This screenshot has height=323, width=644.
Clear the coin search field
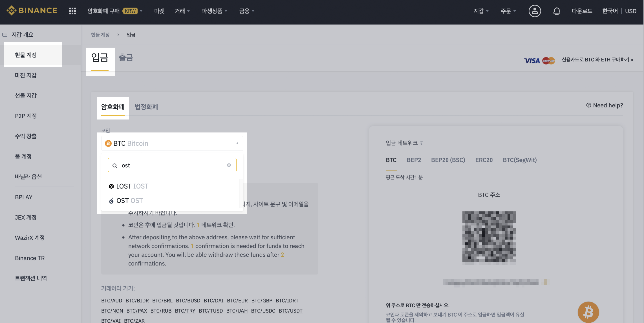[229, 165]
